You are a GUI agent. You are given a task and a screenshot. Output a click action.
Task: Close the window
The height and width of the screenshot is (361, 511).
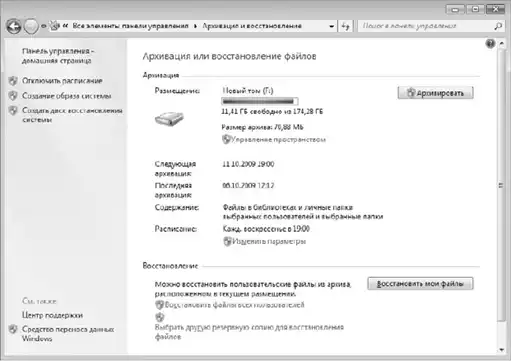click(496, 10)
